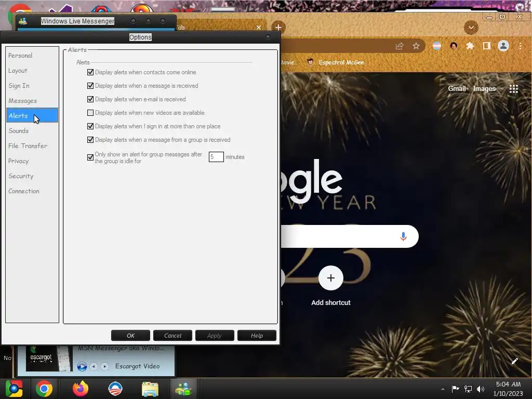
Task: Open Help from the Options dialog
Action: [x=257, y=336]
